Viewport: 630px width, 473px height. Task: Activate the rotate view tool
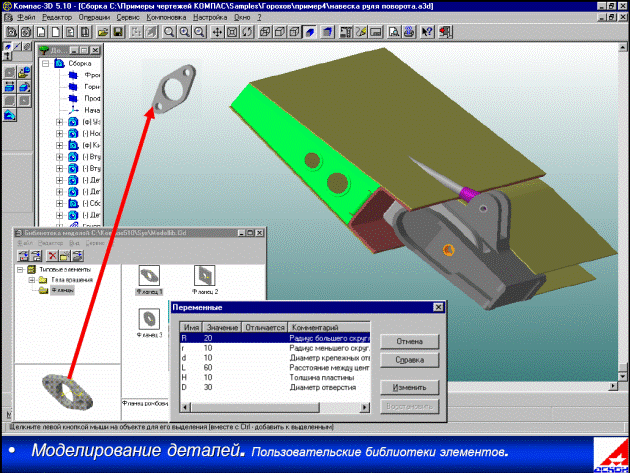coord(247,32)
